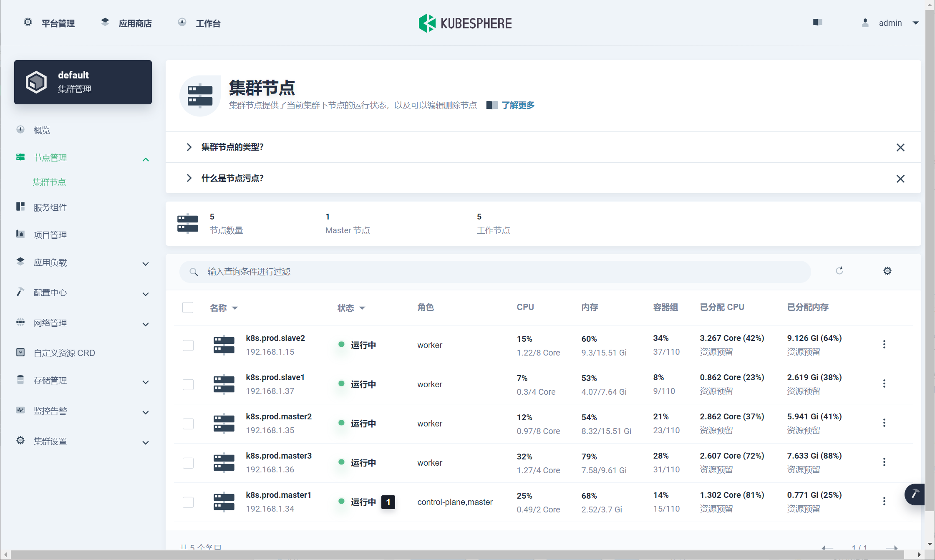Click the documentation book icon in header

817,23
